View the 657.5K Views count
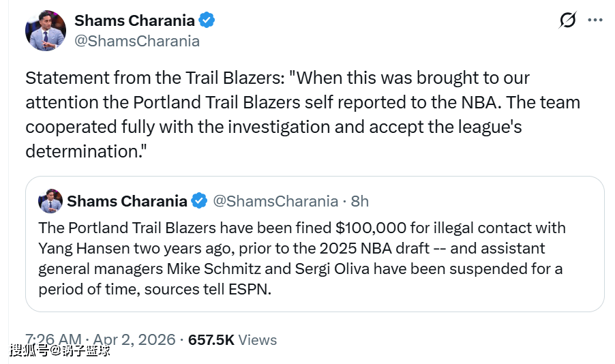 232,339
